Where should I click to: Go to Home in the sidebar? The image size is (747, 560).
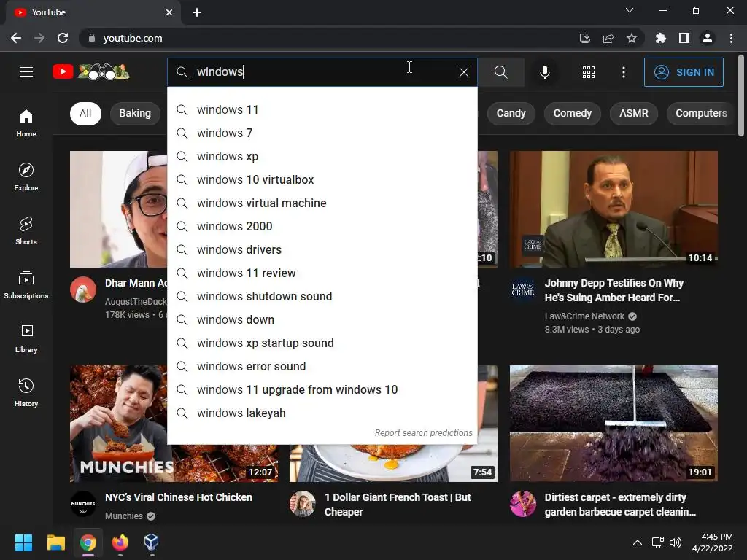[26, 122]
